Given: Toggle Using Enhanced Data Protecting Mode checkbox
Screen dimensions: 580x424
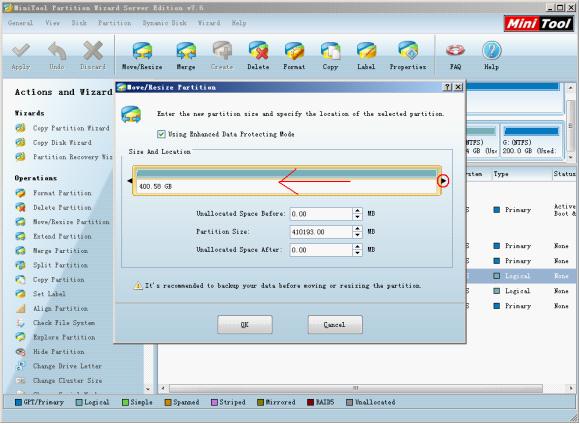Looking at the screenshot, I should pos(161,134).
